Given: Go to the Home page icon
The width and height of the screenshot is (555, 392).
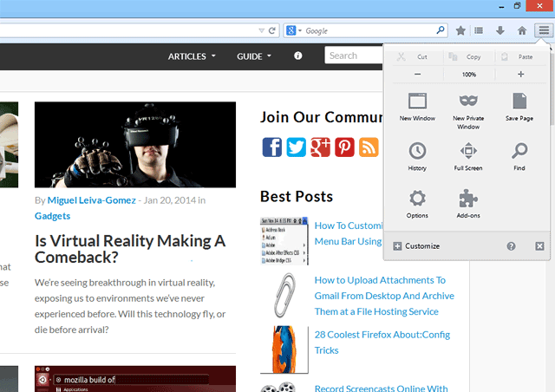Looking at the screenshot, I should coord(522,30).
